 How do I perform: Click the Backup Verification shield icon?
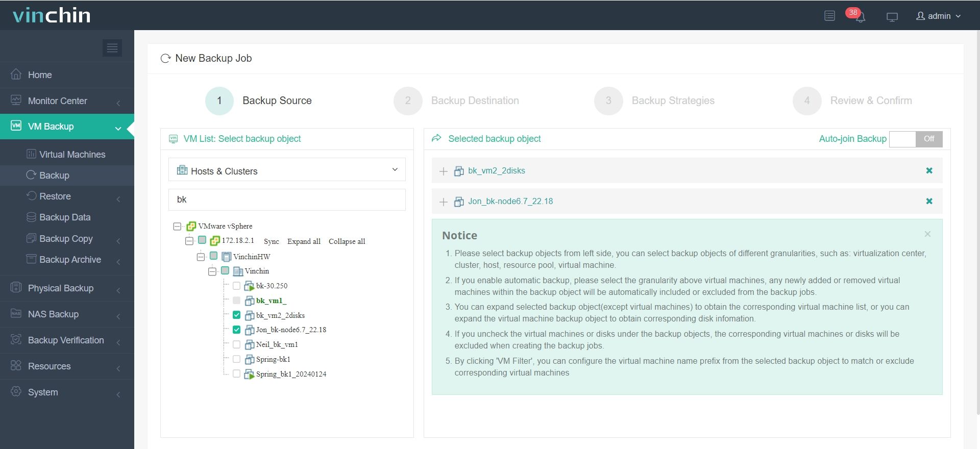pyautogui.click(x=16, y=340)
